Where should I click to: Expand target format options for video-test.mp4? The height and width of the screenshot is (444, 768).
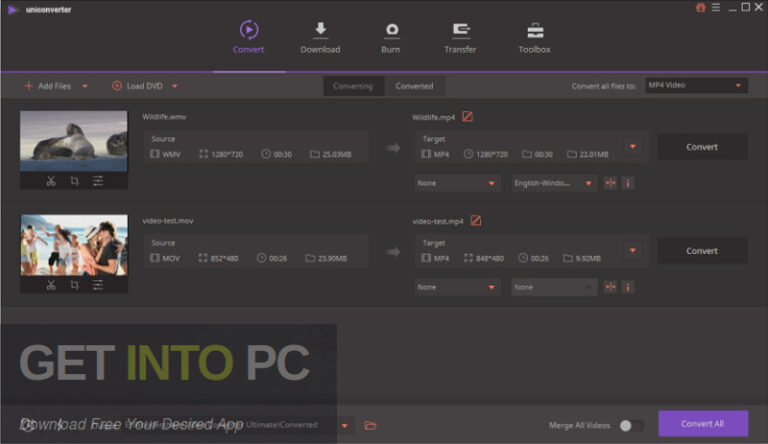633,250
